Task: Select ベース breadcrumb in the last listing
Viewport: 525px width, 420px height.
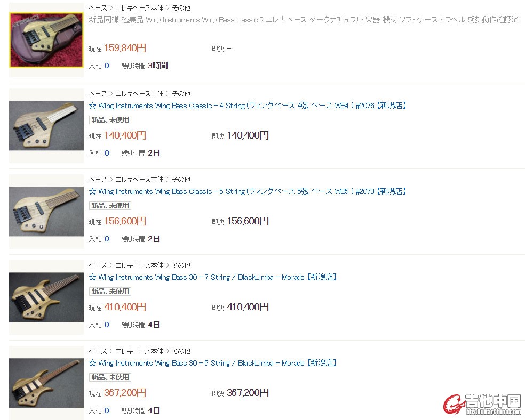Action: [98, 351]
